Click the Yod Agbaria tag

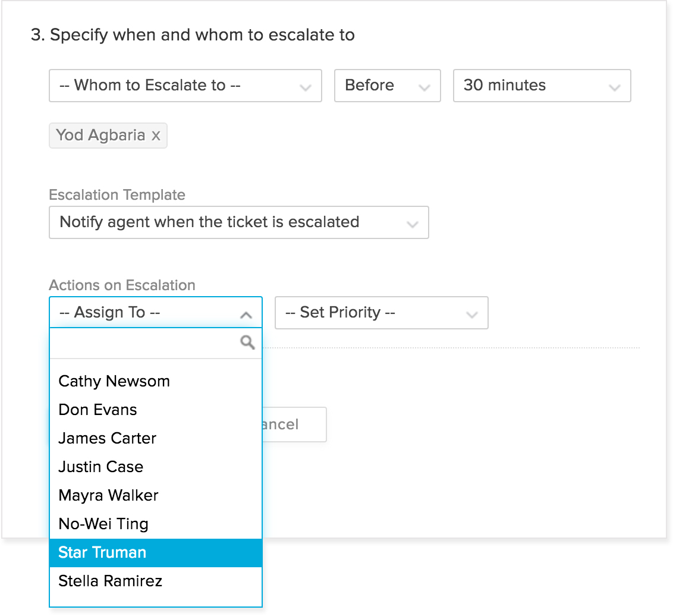[x=100, y=136]
